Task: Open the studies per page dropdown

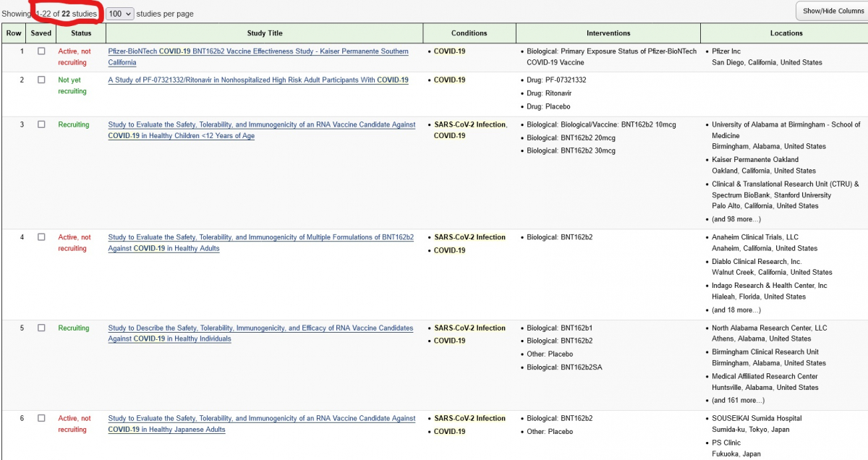Action: [x=120, y=14]
